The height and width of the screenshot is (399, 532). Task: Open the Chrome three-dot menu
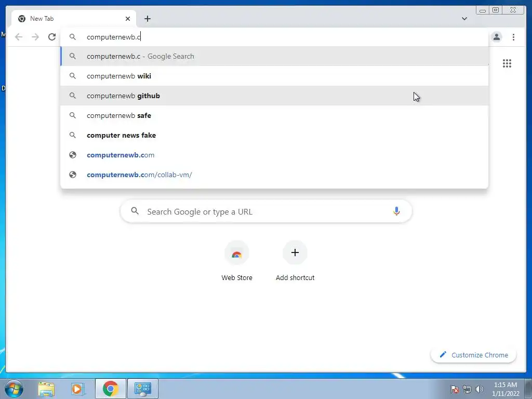513,37
